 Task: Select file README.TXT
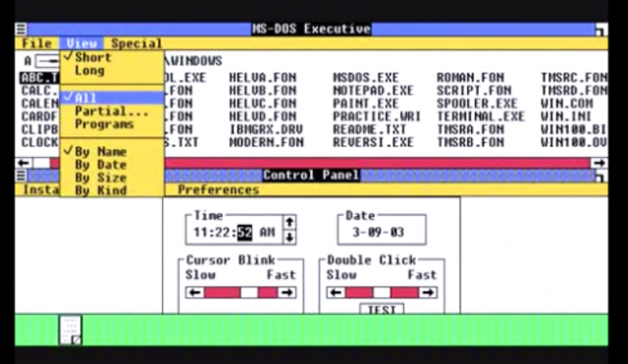coord(369,130)
